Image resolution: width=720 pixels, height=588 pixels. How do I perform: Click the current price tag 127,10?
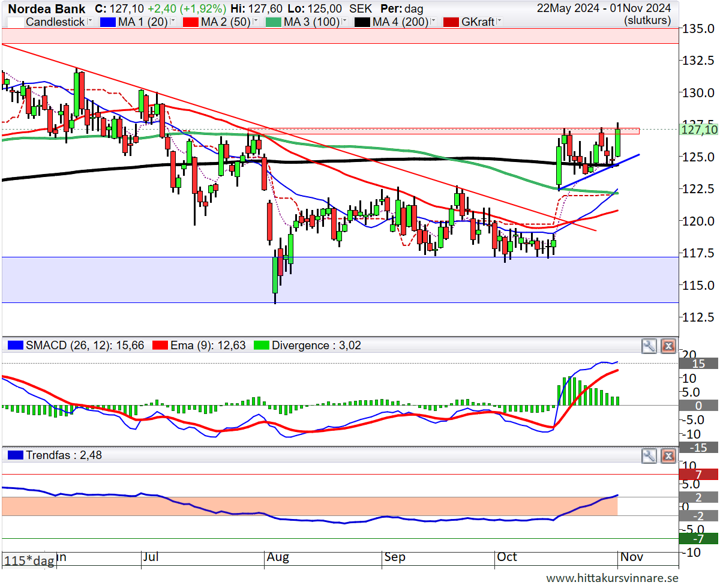[x=698, y=130]
